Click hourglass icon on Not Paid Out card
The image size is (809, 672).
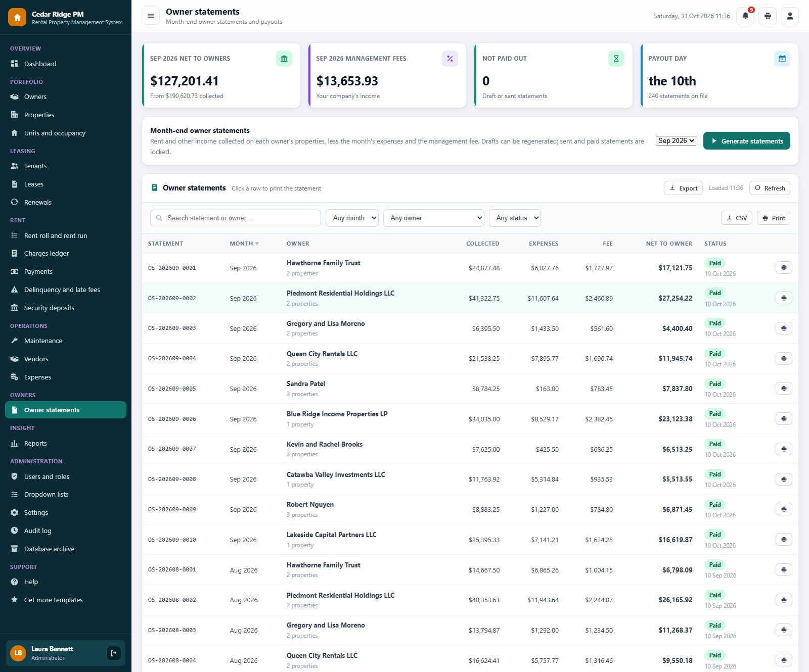616,59
